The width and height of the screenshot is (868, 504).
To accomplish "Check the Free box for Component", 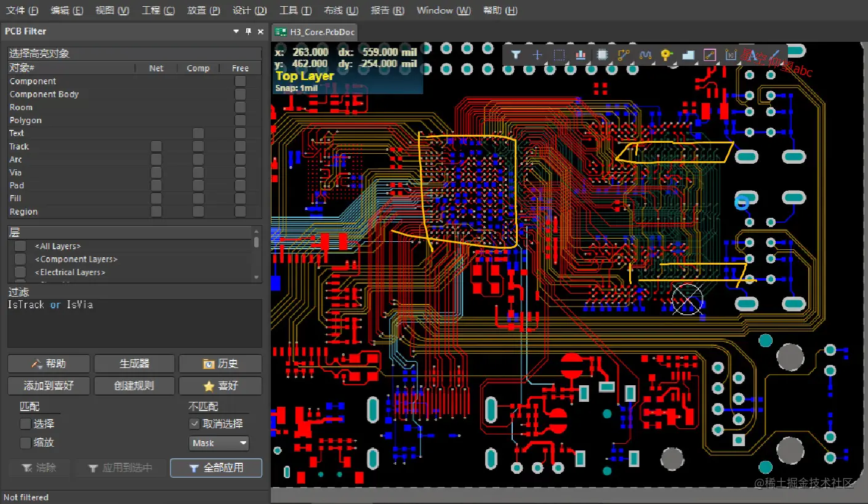I will pos(240,81).
